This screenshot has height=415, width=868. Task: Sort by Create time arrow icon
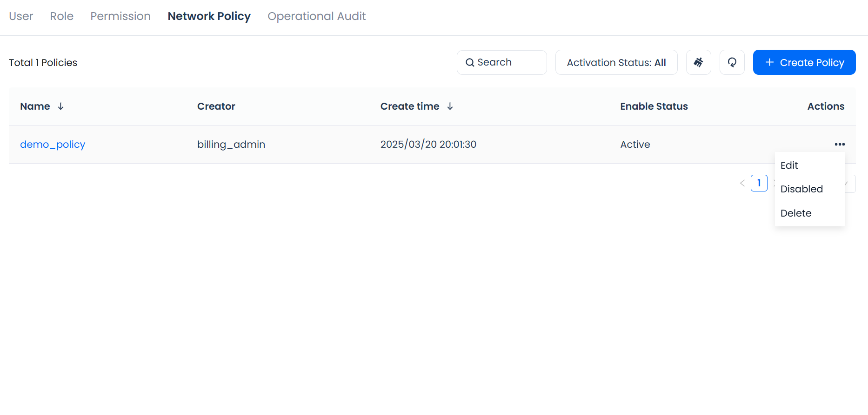[450, 106]
